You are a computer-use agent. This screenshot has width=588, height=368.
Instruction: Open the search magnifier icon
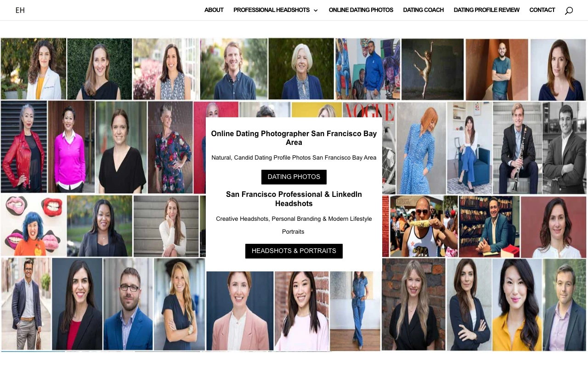pos(569,11)
